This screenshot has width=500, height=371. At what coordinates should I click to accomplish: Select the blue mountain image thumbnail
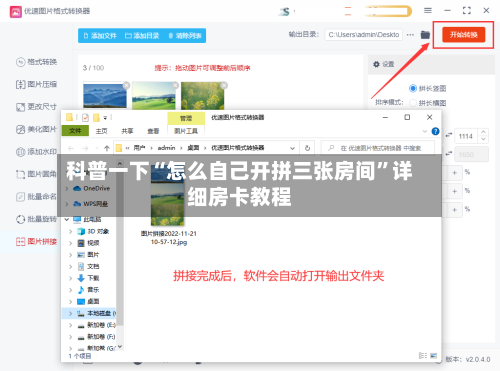(105, 96)
